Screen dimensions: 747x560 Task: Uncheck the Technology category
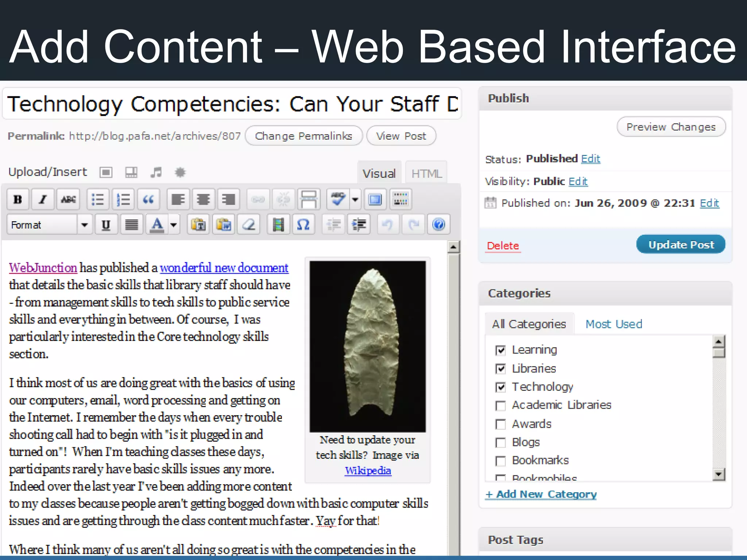500,387
